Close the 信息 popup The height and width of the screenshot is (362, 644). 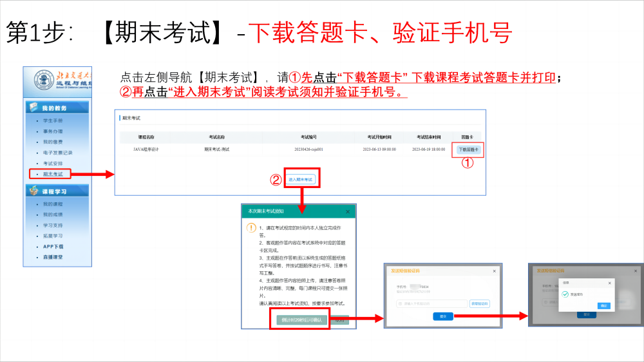click(609, 283)
